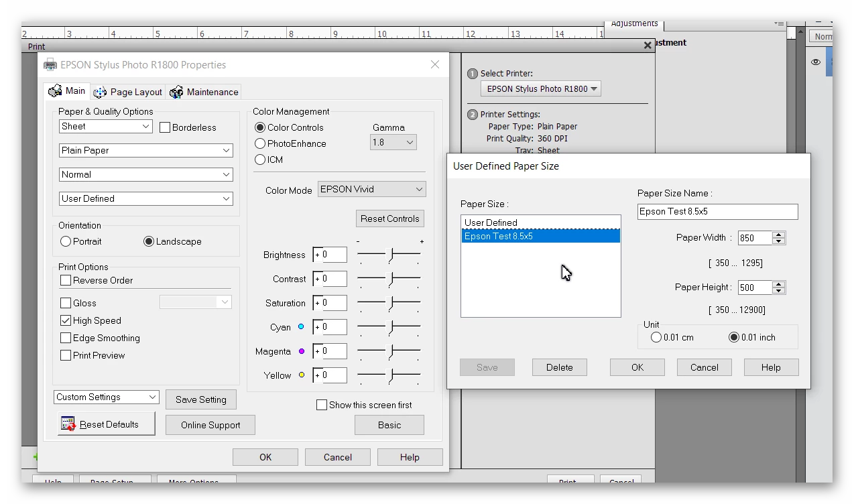Open the User Defined paper size dropdown
Screen dimensions: 854x504
(x=146, y=198)
